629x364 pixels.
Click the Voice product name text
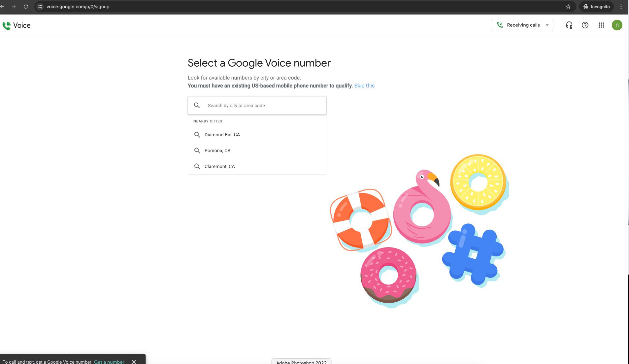[x=22, y=25]
